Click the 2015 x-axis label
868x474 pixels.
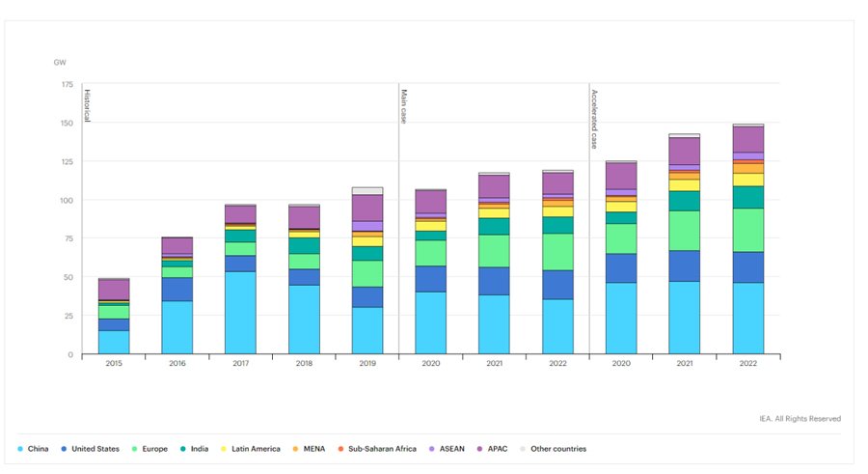114,363
